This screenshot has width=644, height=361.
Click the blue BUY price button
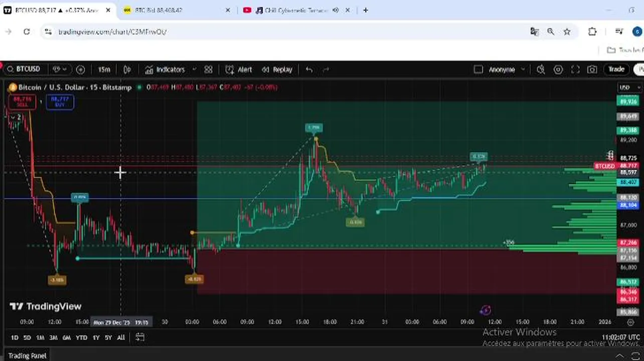[60, 102]
